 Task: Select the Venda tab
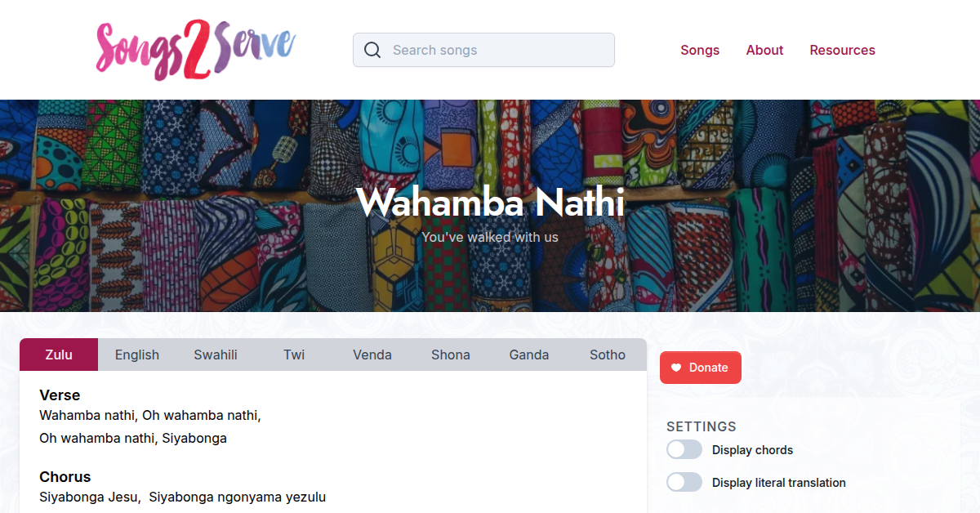372,355
